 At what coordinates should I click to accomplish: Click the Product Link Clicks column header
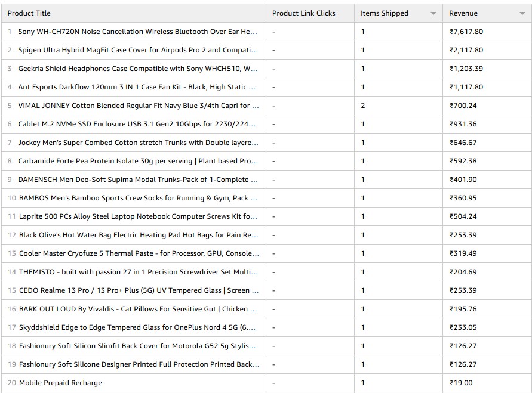pos(303,13)
